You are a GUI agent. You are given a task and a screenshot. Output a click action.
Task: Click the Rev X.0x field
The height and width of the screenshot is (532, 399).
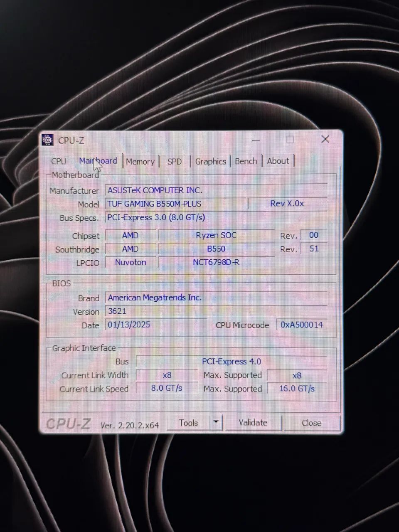tap(287, 204)
